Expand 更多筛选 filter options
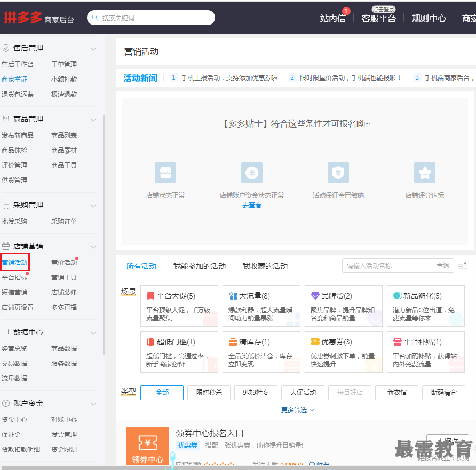 298,410
